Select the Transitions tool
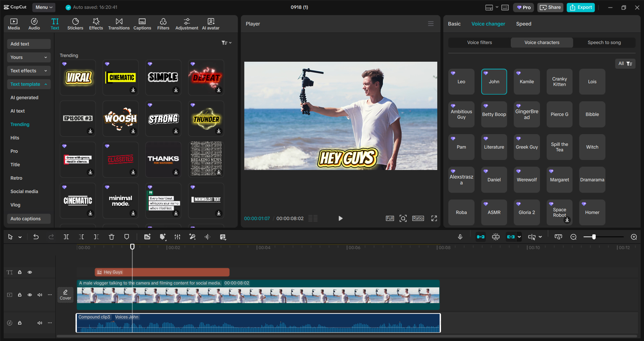The width and height of the screenshot is (644, 341). [x=119, y=23]
